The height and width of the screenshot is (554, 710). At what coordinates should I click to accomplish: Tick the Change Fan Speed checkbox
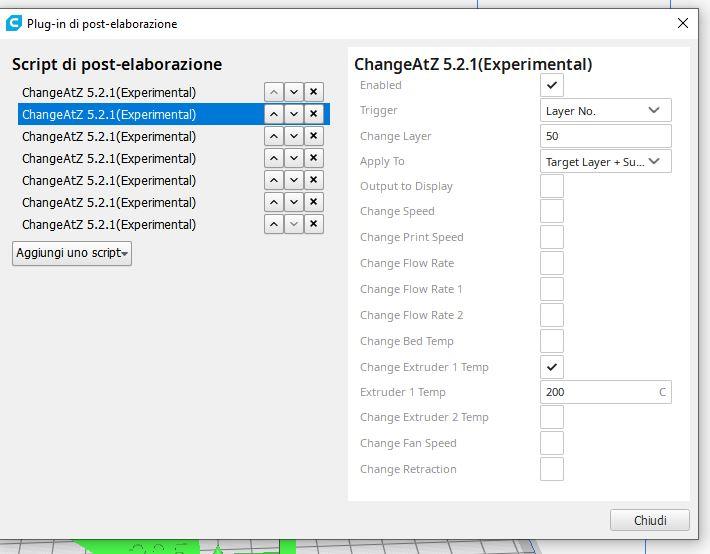tap(552, 443)
